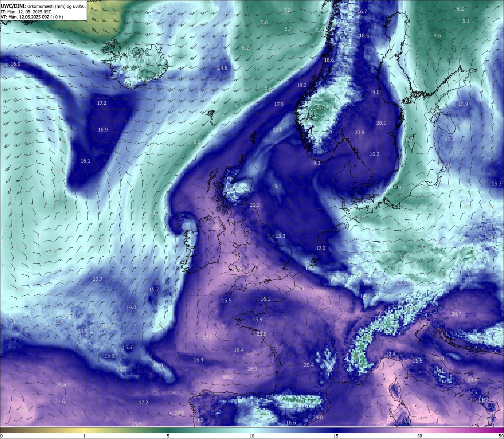
Task: Click the map value 16.6
Action: pyautogui.click(x=291, y=422)
